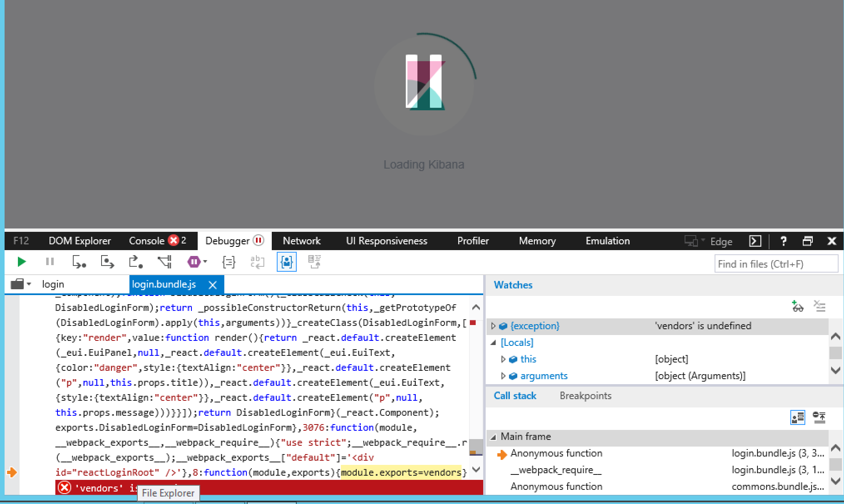Click Find in files search box

click(x=776, y=264)
